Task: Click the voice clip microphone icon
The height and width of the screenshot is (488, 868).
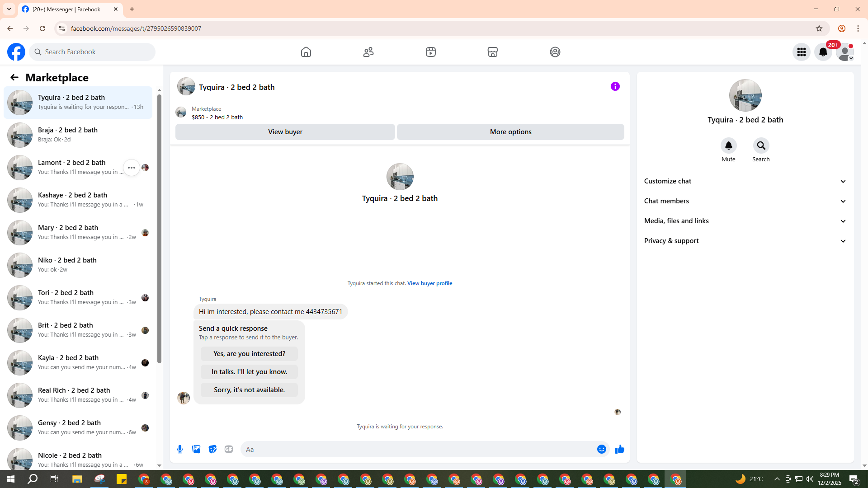Action: pyautogui.click(x=180, y=449)
